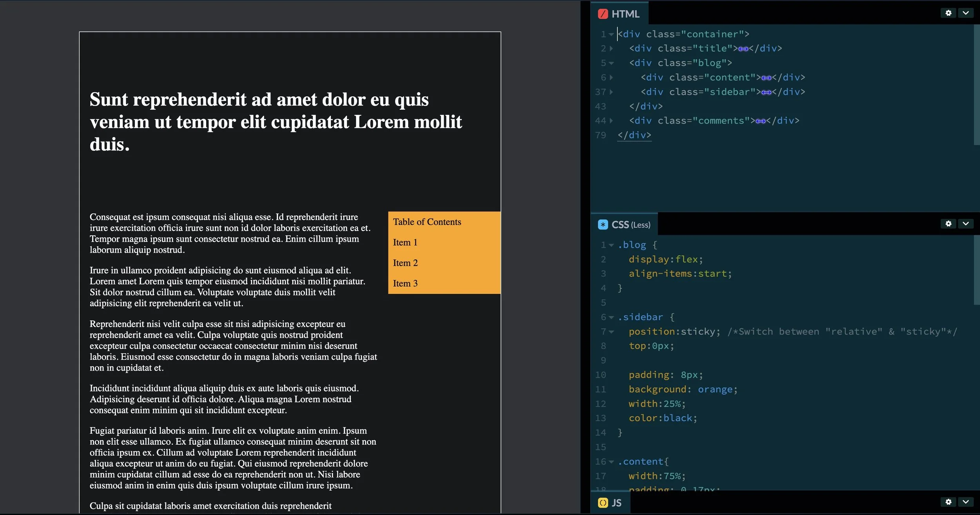Click the yellow JS panel icon
The height and width of the screenshot is (515, 980).
603,502
